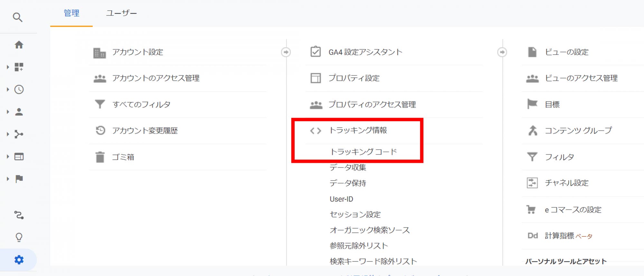The image size is (644, 276).
Task: Switch to the ユーザー tab
Action: [121, 13]
